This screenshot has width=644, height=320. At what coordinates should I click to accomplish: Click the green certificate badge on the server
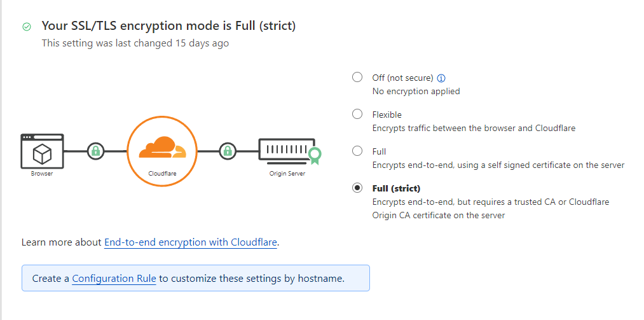(x=313, y=155)
